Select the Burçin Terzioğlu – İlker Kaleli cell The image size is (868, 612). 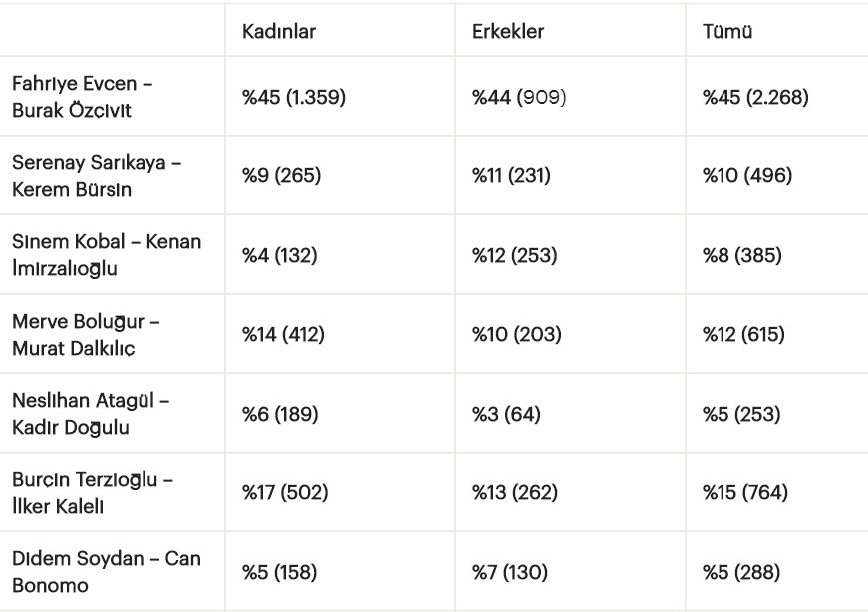(93, 493)
